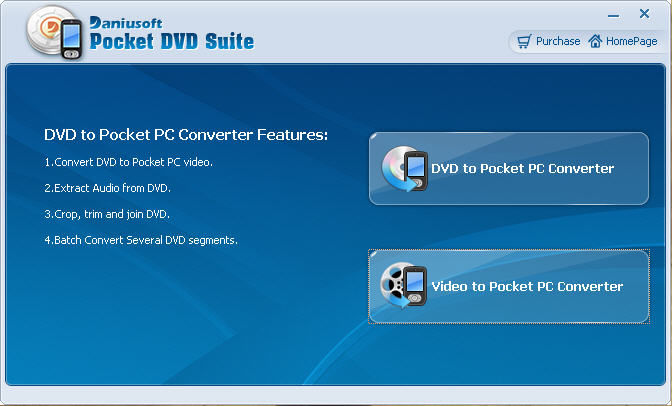Launch Video to Pocket PC Converter

[509, 286]
